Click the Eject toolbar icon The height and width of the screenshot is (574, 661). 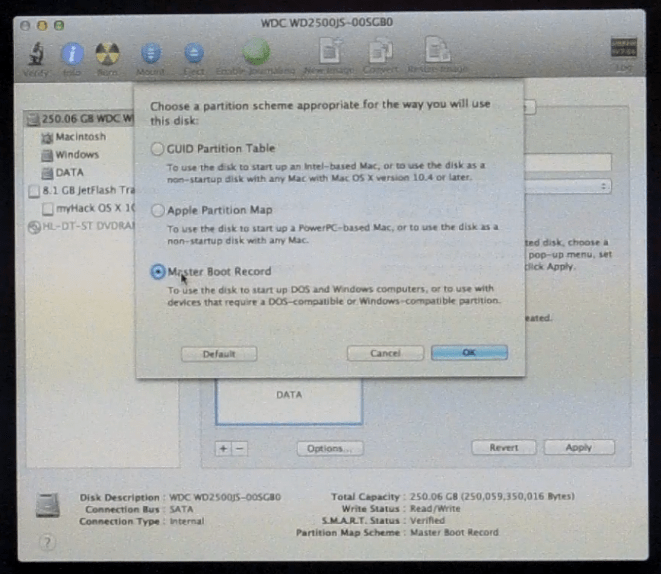(194, 54)
